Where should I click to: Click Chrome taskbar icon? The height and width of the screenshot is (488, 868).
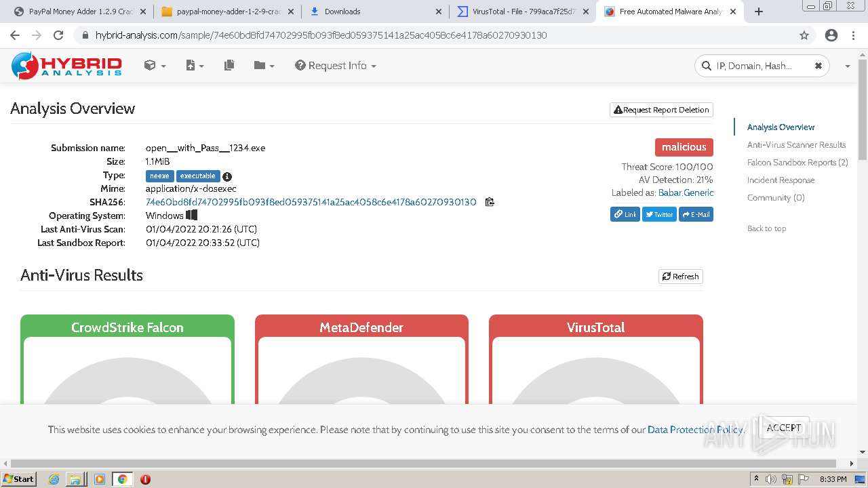pyautogui.click(x=122, y=479)
